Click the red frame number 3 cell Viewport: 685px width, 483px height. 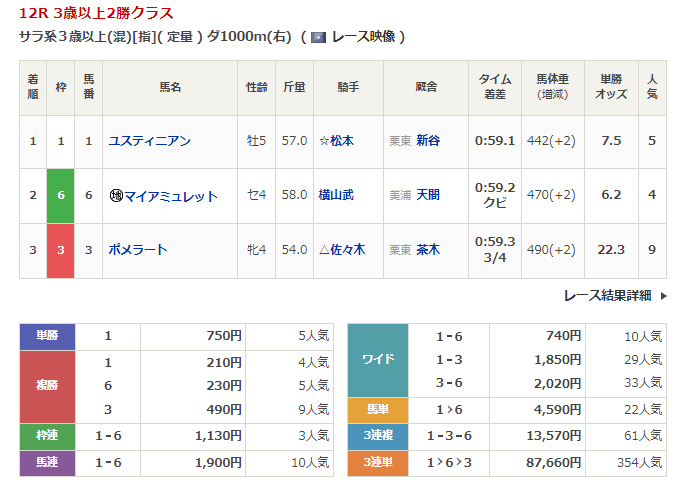(x=61, y=250)
